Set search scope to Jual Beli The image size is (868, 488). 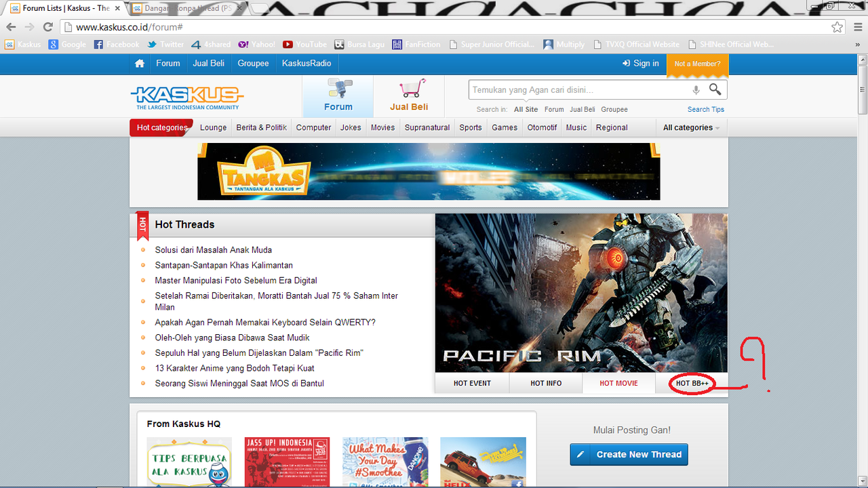click(583, 109)
